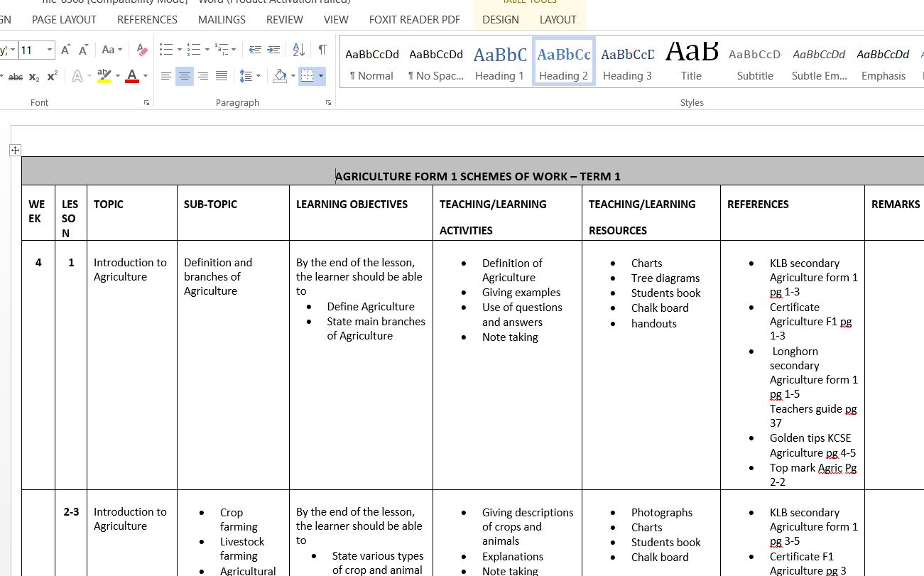Viewport: 924px width, 576px height.
Task: Insert a bulleted list
Action: tap(166, 50)
